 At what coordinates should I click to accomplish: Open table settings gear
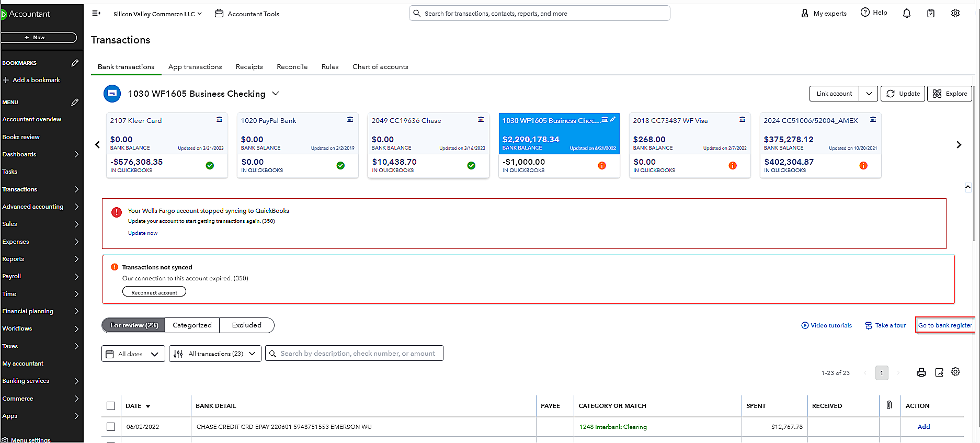click(955, 372)
